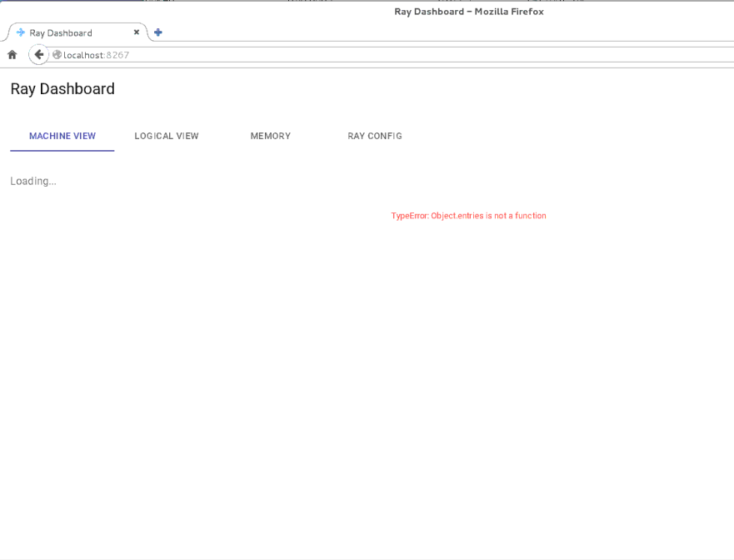The width and height of the screenshot is (734, 560).
Task: Click the Ray Dashboard tab favicon
Action: (21, 32)
